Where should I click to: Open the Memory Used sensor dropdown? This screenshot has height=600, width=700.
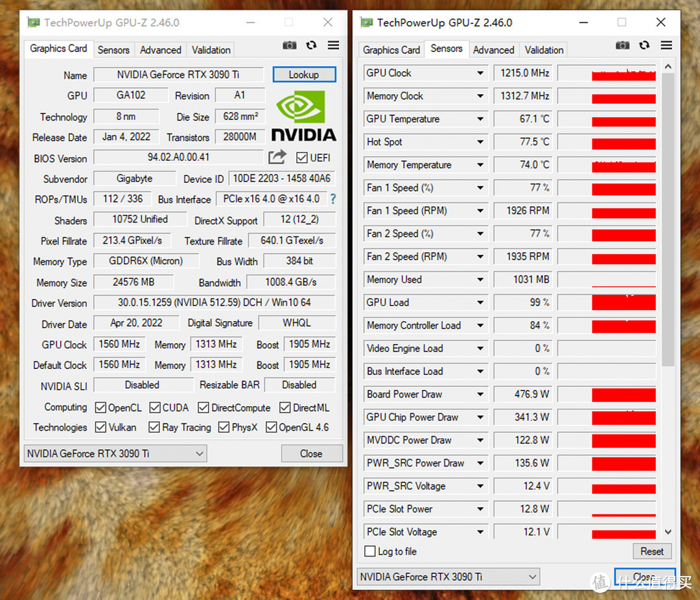pos(480,279)
